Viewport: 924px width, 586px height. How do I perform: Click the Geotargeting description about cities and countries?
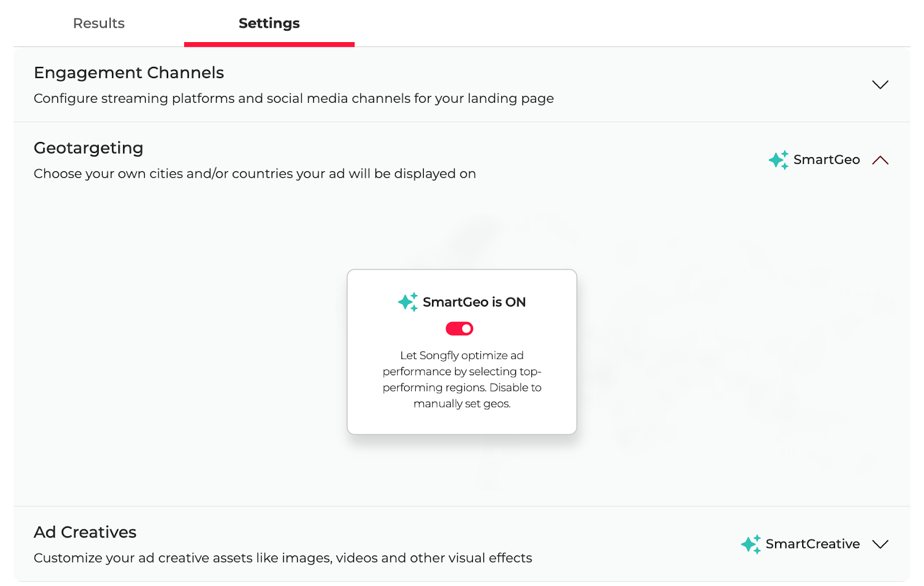[x=255, y=174]
